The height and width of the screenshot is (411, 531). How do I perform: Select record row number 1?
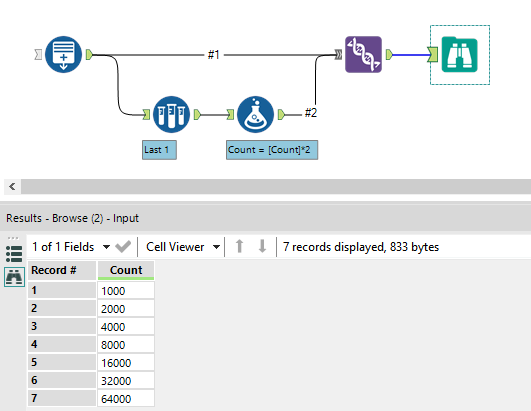(x=62, y=290)
